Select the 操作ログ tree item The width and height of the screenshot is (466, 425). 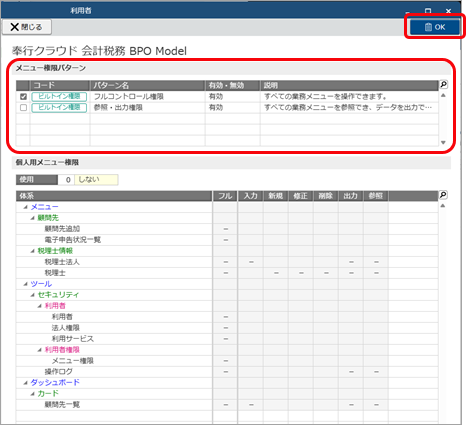tap(59, 372)
